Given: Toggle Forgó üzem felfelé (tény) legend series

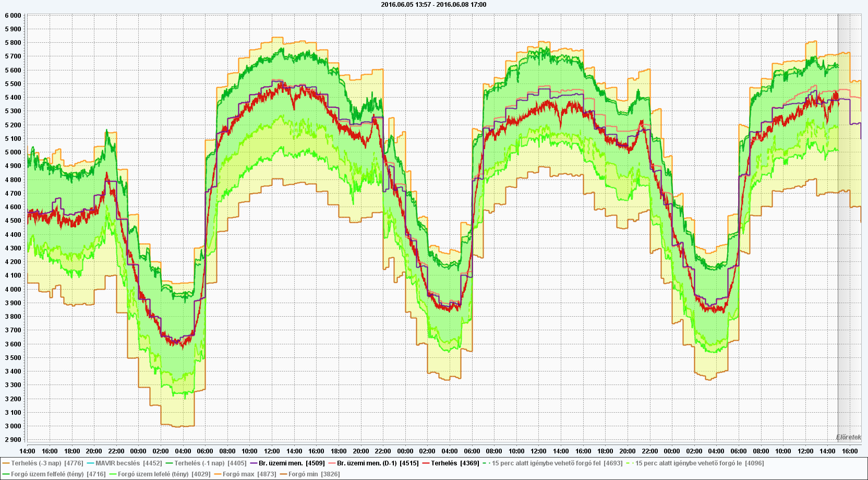Looking at the screenshot, I should coord(54,474).
